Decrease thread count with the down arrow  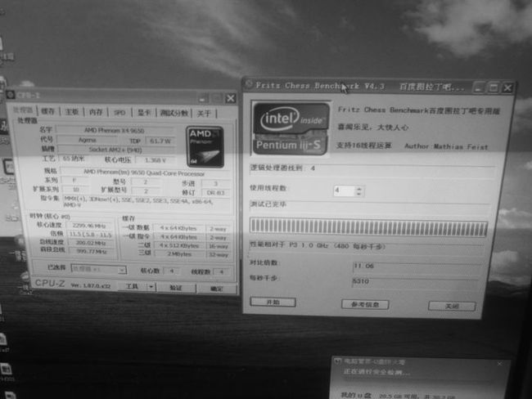(359, 194)
